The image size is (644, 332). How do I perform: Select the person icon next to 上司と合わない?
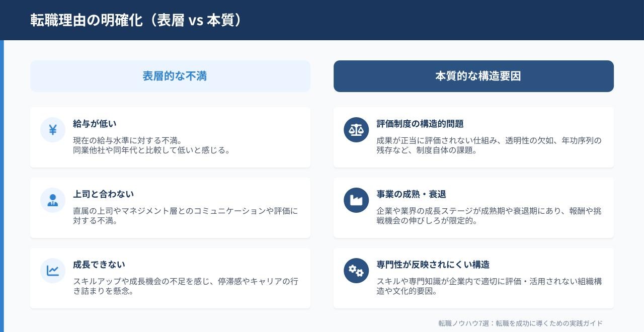[53, 200]
